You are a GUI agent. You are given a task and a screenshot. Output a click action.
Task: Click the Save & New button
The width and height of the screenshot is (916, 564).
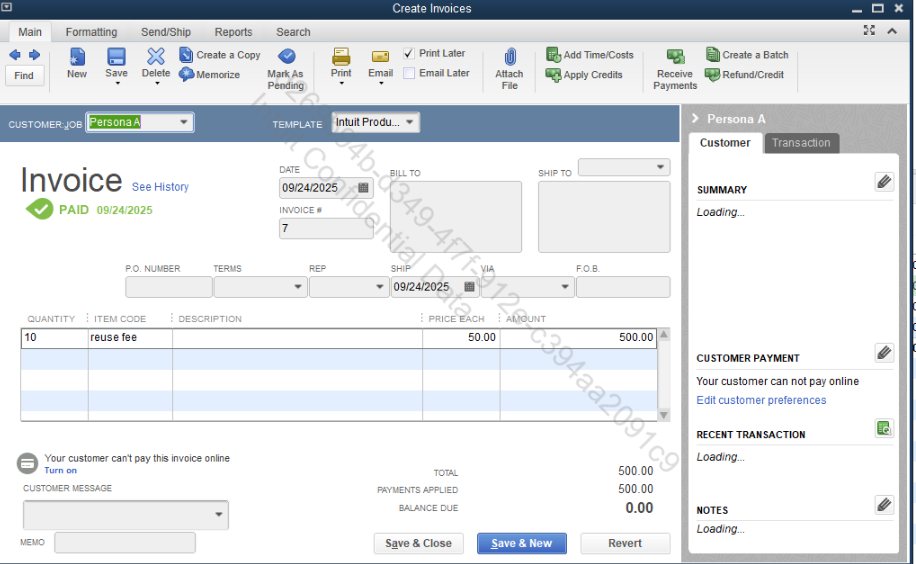(522, 543)
